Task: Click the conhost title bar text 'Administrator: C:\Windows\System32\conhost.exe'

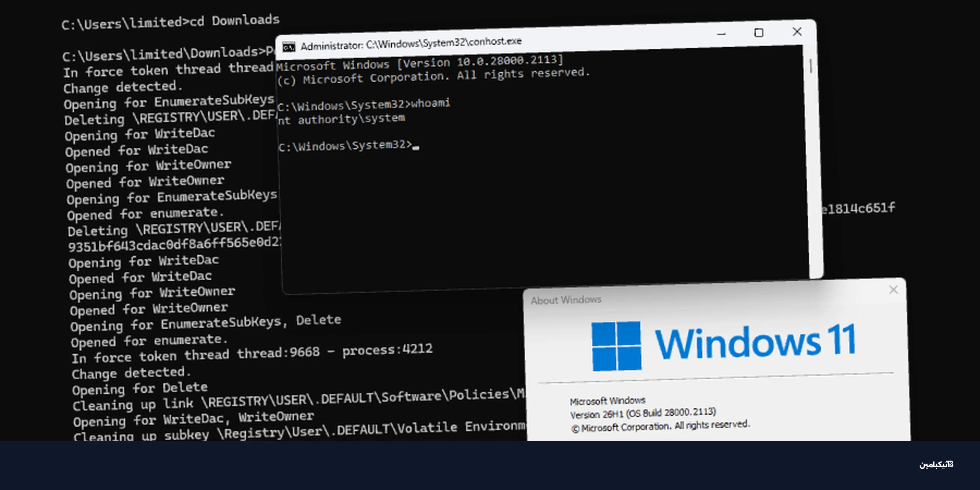Action: click(411, 43)
